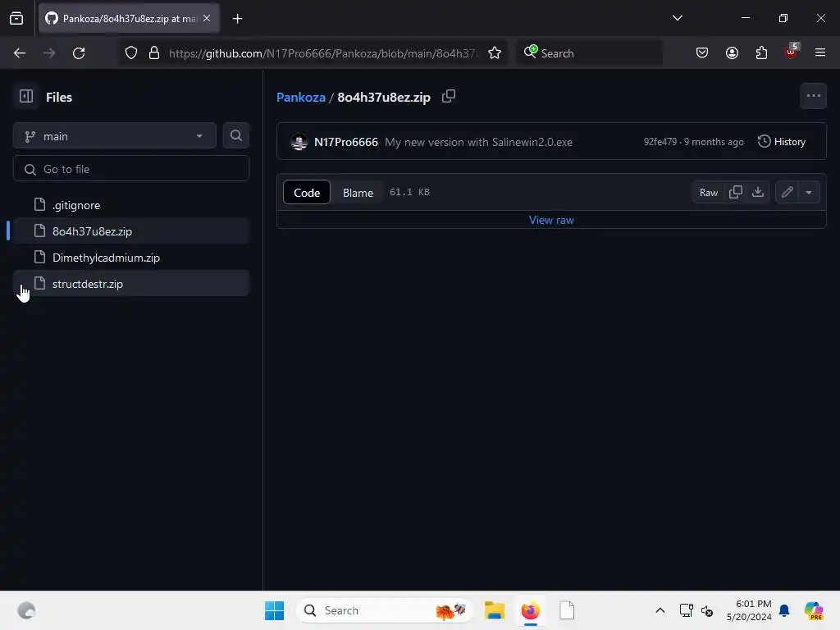Switch to the Blame view tab
Screen dimensions: 840x630
(x=358, y=192)
